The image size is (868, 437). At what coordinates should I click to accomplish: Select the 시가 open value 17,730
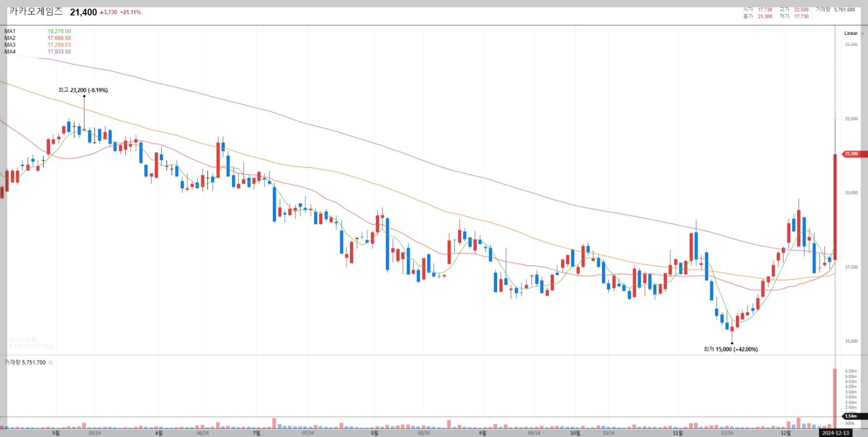765,10
